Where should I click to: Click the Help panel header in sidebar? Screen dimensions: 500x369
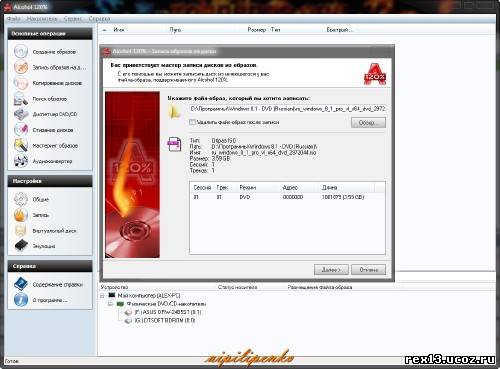point(50,266)
